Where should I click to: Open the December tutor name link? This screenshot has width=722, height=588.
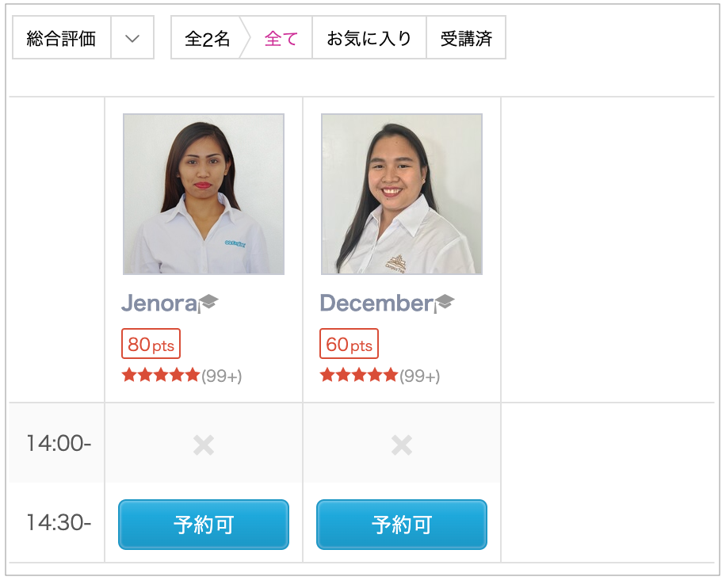coord(376,303)
